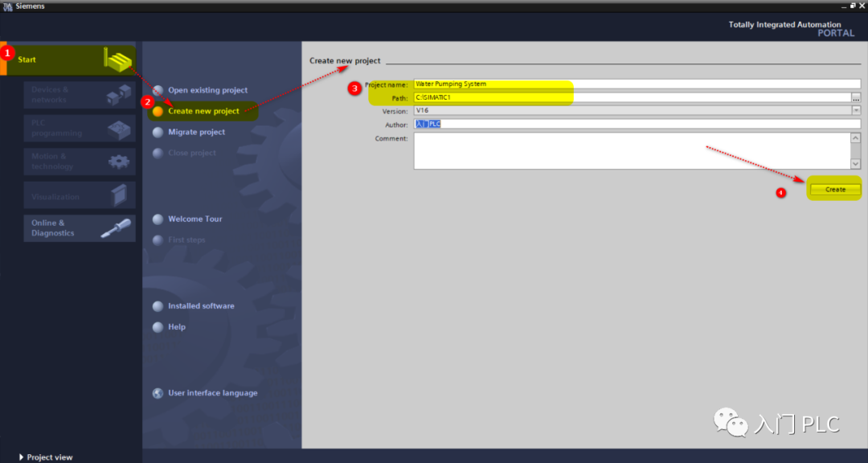This screenshot has height=463, width=868.
Task: Click the Online & Diagnostics screwdriver icon
Action: pyautogui.click(x=117, y=228)
